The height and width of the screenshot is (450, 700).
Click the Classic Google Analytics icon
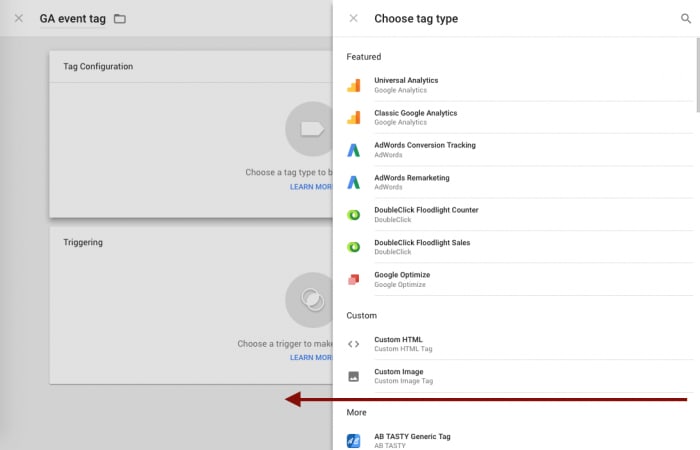(354, 117)
